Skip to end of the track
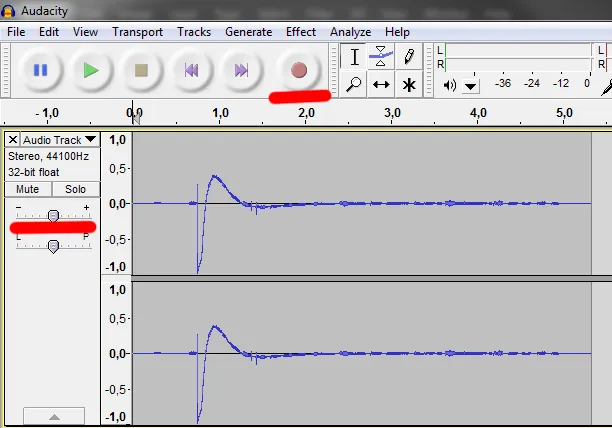The width and height of the screenshot is (612, 428). coord(241,70)
